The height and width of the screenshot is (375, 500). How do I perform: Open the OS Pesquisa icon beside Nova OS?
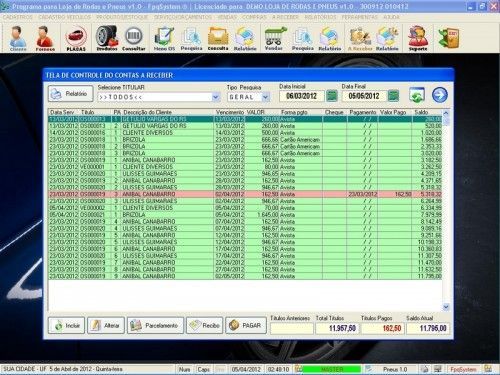[x=191, y=38]
